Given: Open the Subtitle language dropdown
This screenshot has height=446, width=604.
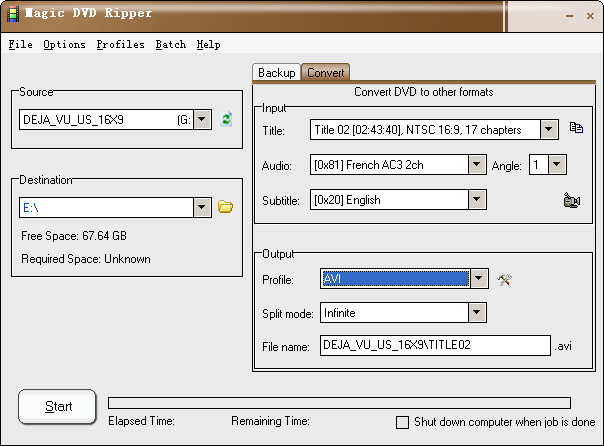Looking at the screenshot, I should [478, 199].
